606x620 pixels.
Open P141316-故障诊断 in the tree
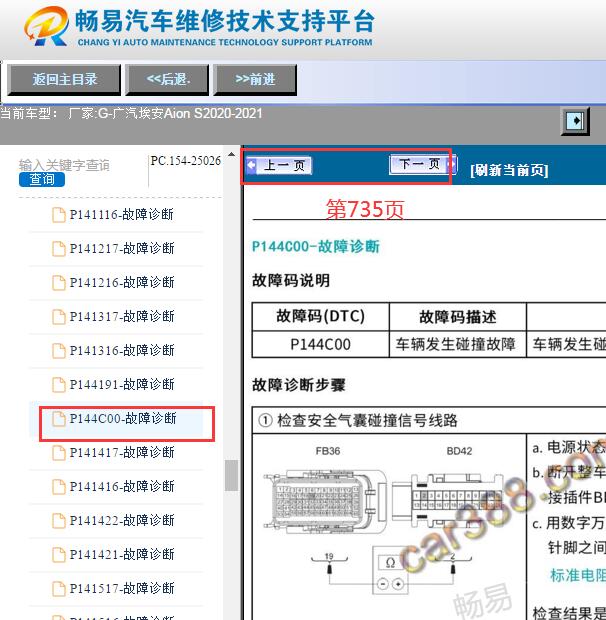point(122,350)
